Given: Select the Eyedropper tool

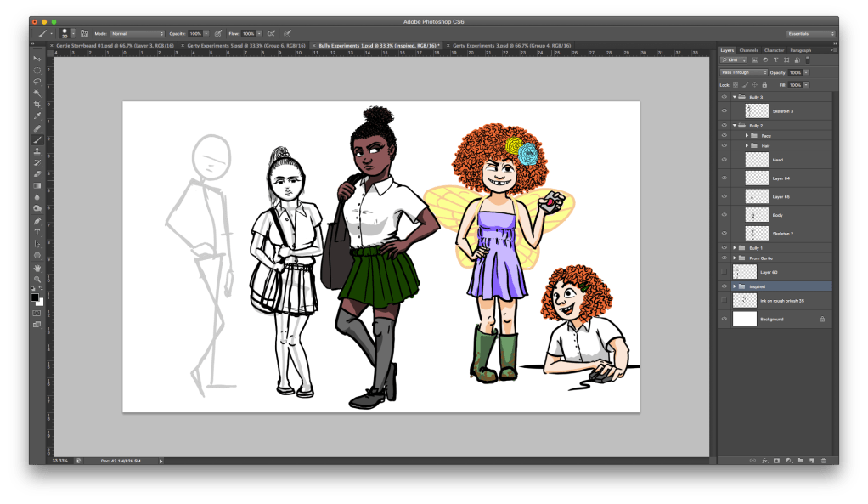Looking at the screenshot, I should click(x=37, y=116).
